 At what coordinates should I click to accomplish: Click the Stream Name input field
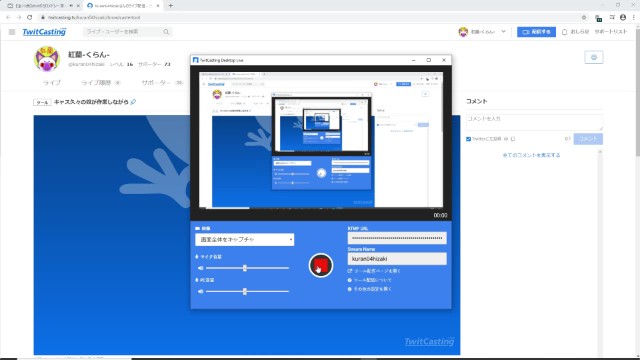(x=397, y=259)
